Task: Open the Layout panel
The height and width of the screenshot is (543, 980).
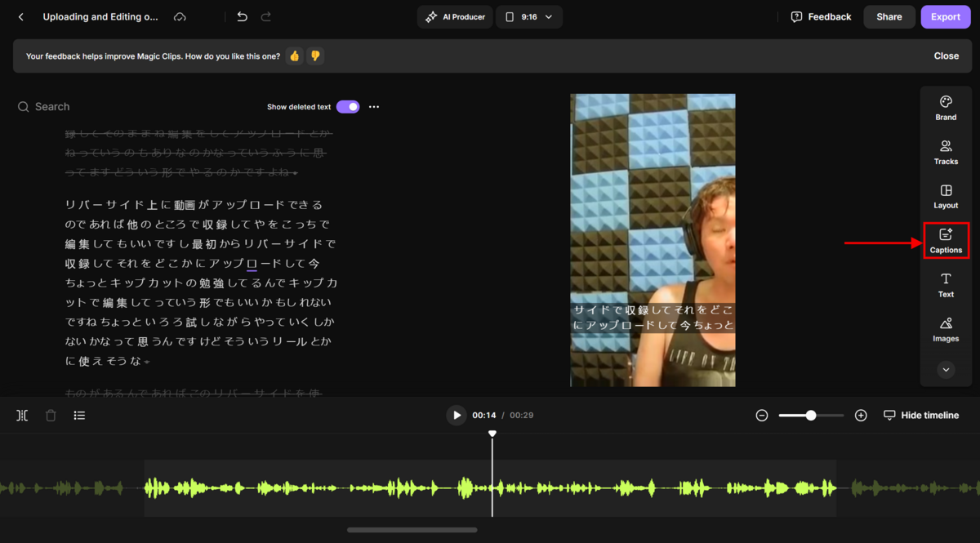Action: click(946, 197)
